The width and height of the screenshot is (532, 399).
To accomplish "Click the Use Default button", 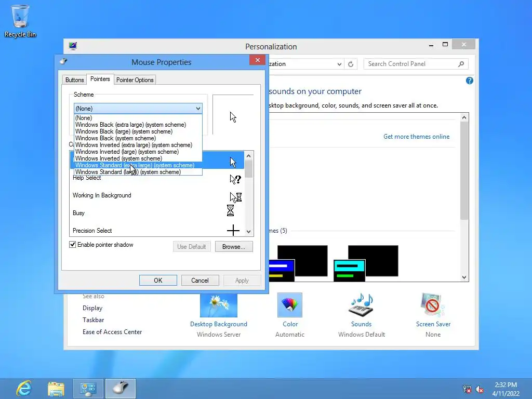I will (x=192, y=247).
